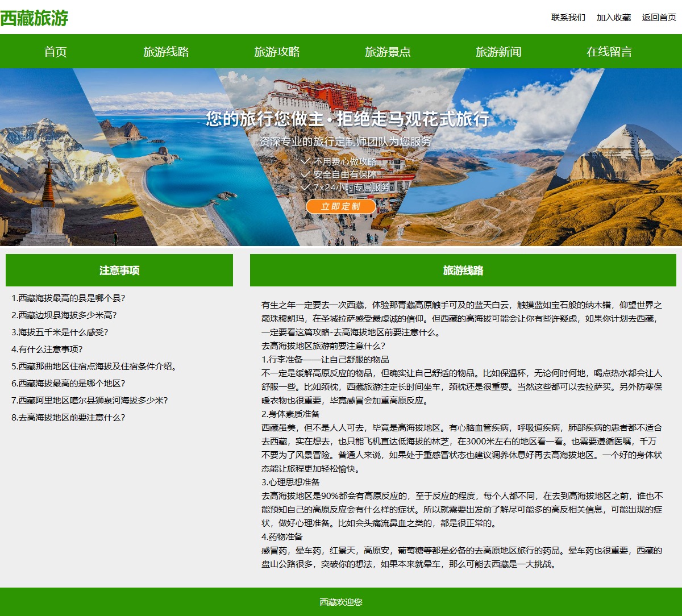Open 西藏那曲地区住宿点海拔 article
This screenshot has width=682, height=616.
pos(94,367)
